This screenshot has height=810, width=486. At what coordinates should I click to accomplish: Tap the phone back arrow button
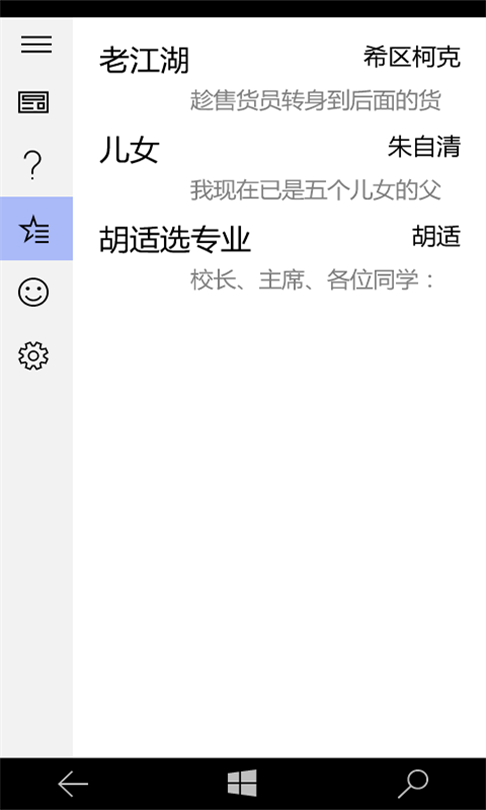73,784
